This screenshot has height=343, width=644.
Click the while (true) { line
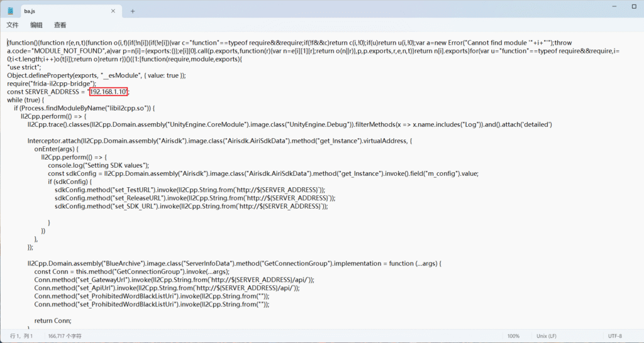(25, 100)
